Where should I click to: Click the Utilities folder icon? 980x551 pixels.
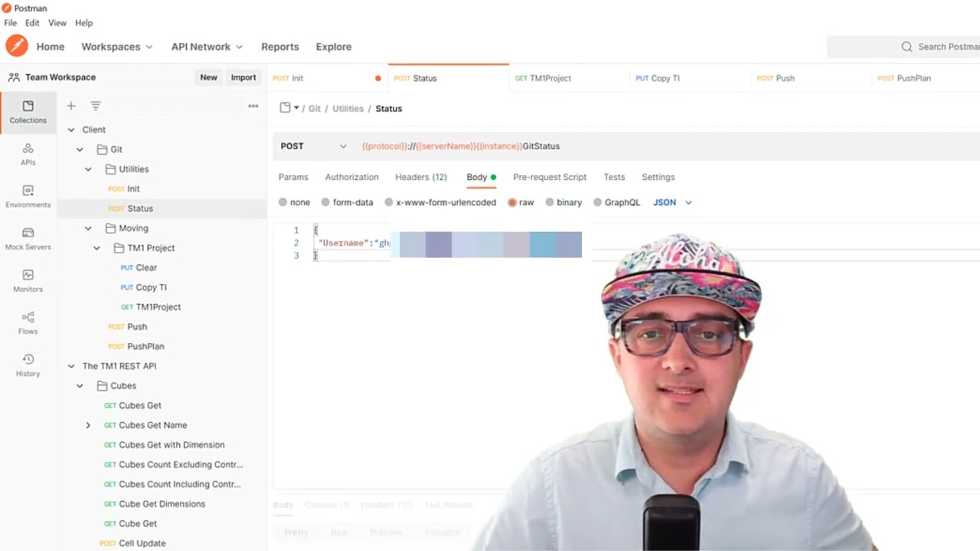point(110,169)
